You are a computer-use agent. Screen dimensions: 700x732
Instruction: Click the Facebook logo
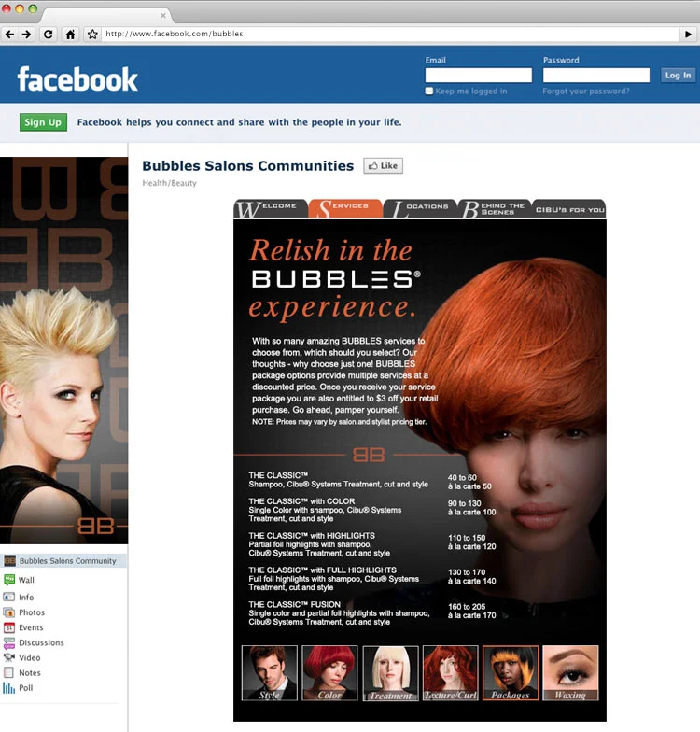coord(77,78)
